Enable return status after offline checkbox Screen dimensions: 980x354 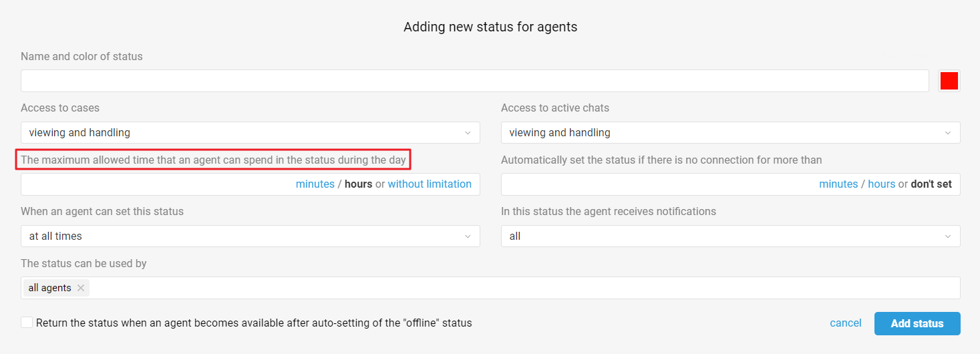tap(27, 323)
